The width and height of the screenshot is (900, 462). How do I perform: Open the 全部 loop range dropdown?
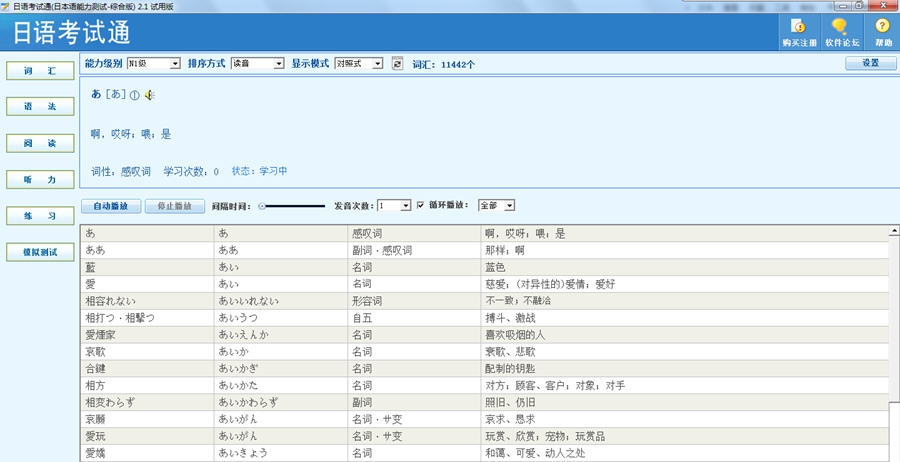point(496,205)
